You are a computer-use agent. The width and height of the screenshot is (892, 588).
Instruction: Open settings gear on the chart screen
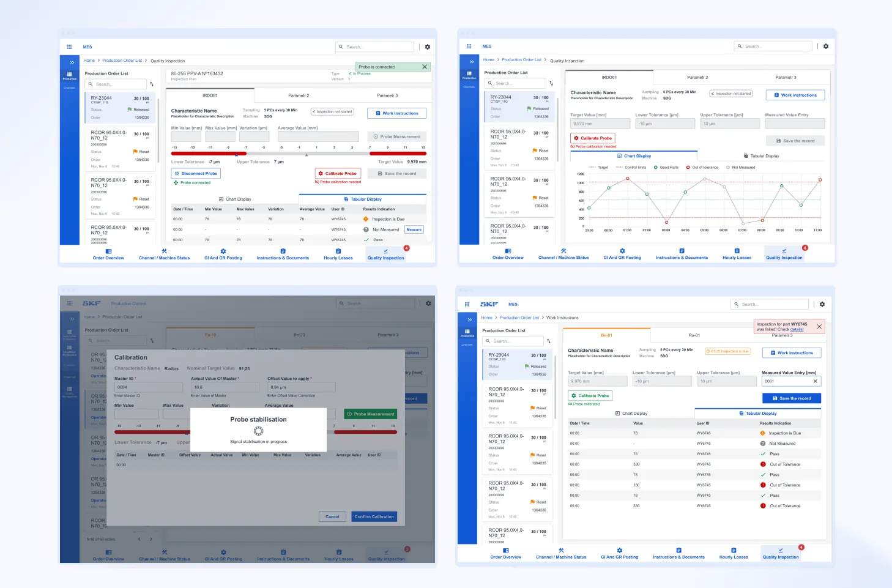point(826,47)
